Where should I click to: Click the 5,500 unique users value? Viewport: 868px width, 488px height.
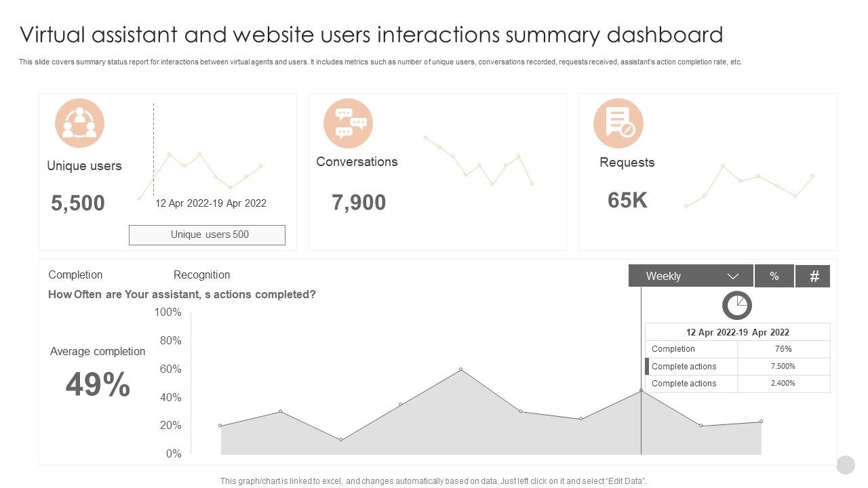pyautogui.click(x=78, y=203)
